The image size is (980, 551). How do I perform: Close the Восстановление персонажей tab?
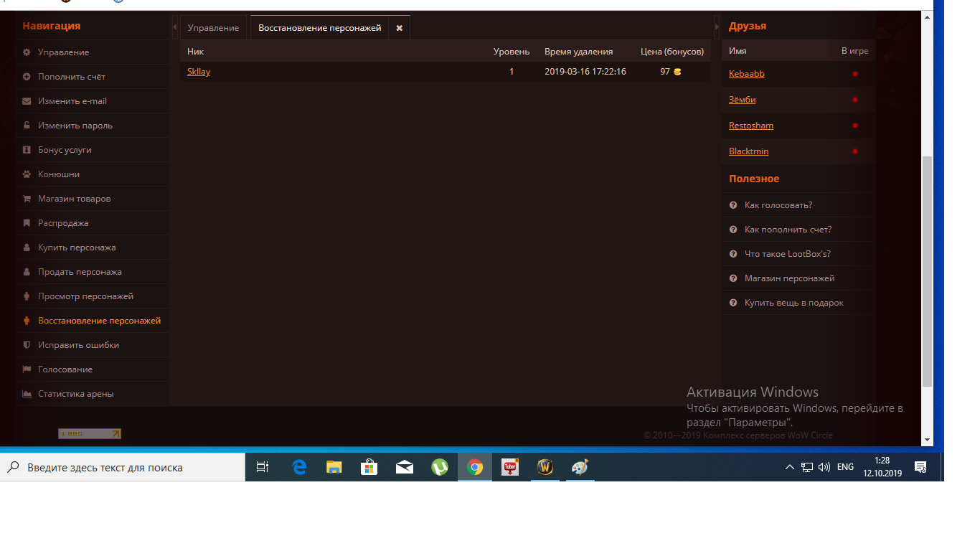[x=400, y=28]
